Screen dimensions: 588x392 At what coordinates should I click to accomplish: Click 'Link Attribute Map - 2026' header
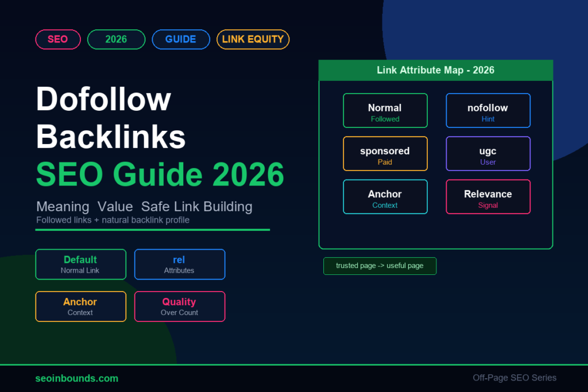click(436, 70)
